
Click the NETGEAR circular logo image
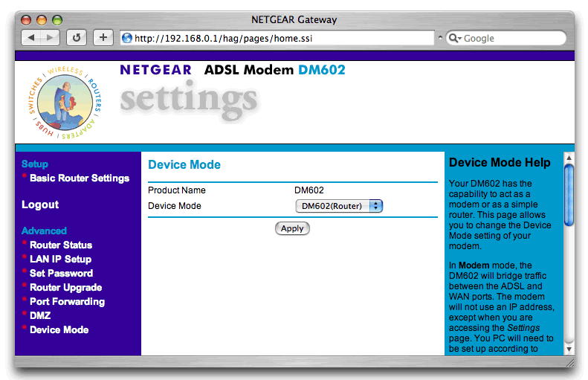[65, 102]
